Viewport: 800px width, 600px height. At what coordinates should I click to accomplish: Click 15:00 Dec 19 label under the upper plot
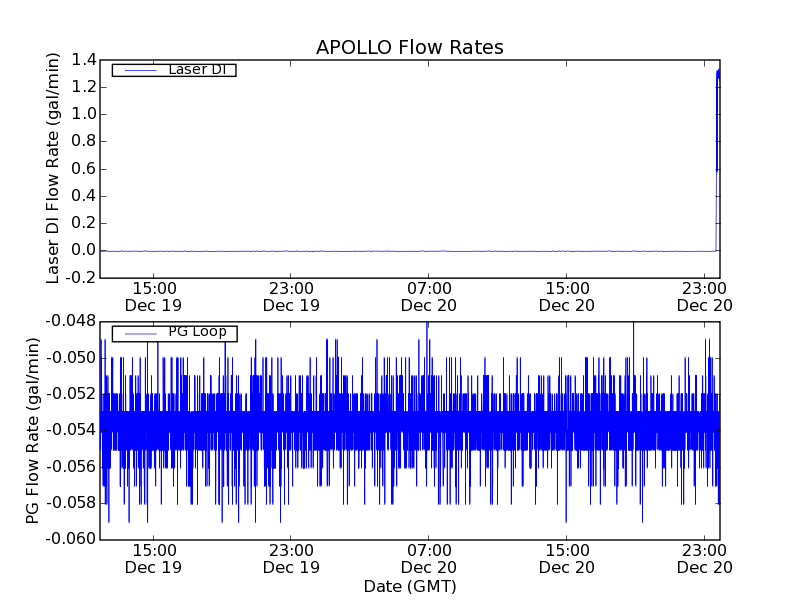pos(153,296)
